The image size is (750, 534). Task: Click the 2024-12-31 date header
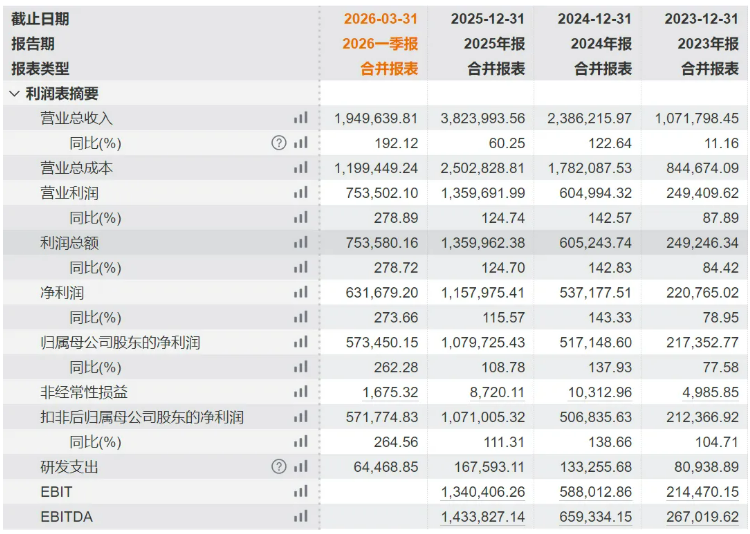coord(595,19)
